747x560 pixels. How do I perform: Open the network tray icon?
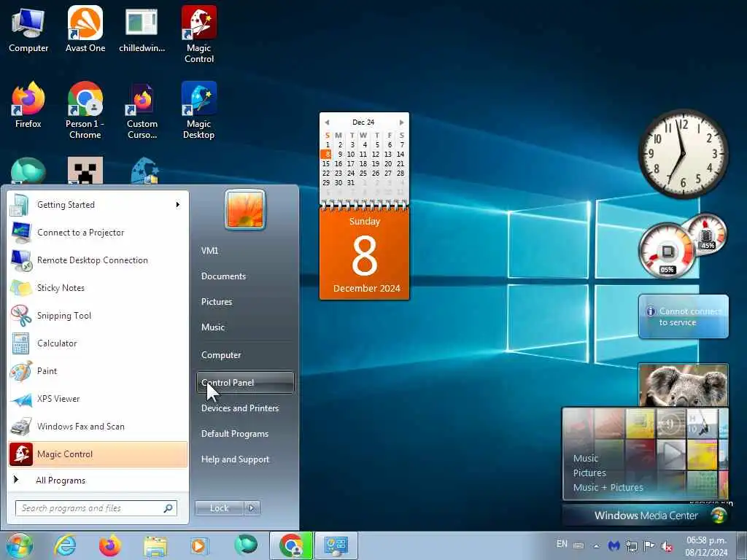[631, 545]
